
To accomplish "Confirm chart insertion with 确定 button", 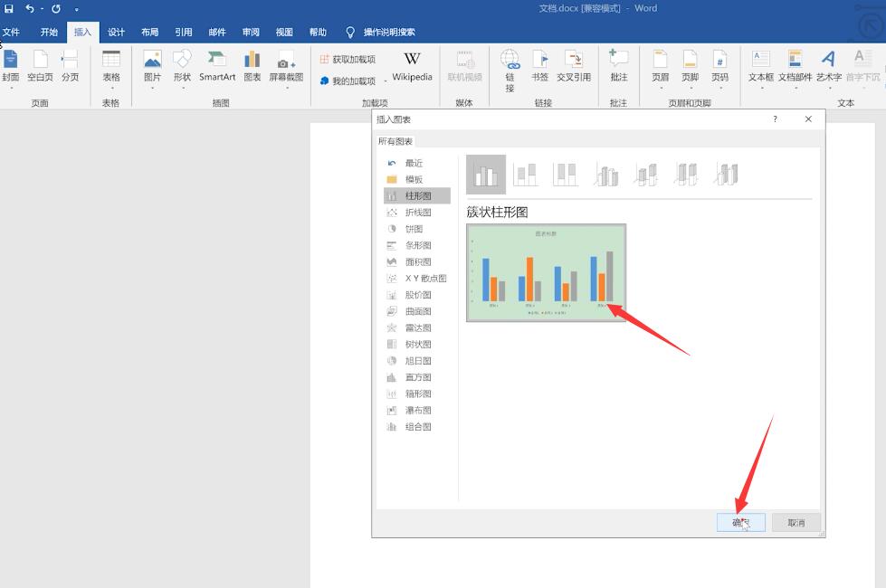I will (x=741, y=523).
